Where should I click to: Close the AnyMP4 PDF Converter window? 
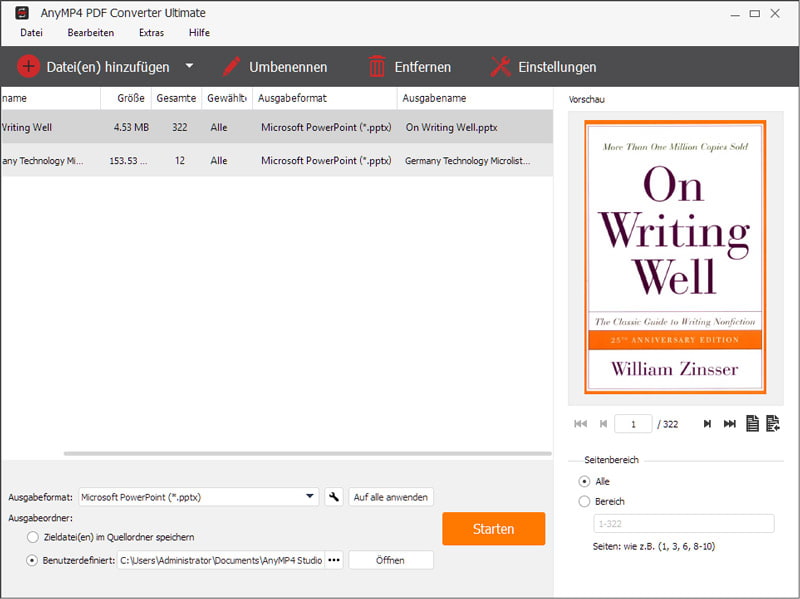(775, 14)
